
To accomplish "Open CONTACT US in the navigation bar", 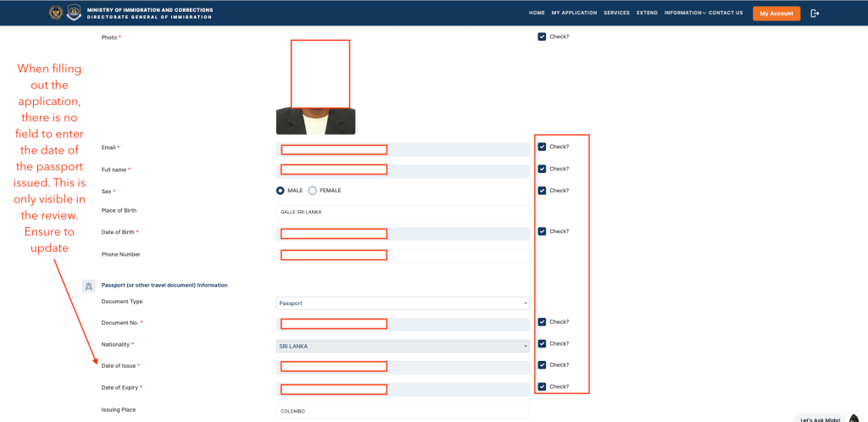I will point(726,13).
